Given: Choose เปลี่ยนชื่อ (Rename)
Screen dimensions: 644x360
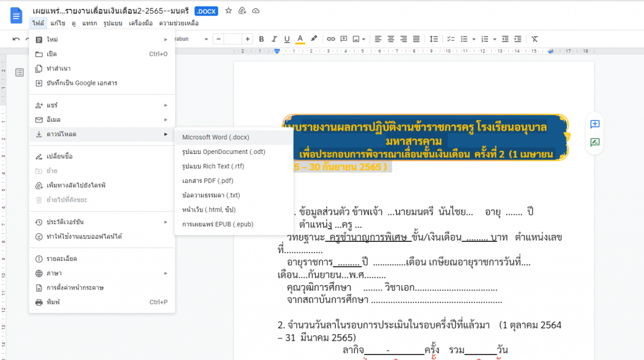Looking at the screenshot, I should pos(102,156).
